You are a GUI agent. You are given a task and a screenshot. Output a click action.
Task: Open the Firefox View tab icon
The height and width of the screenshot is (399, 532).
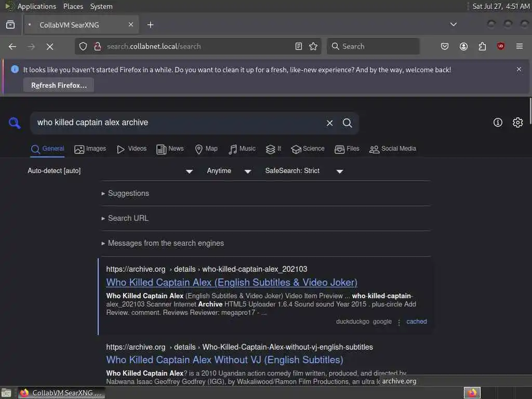[x=10, y=25]
